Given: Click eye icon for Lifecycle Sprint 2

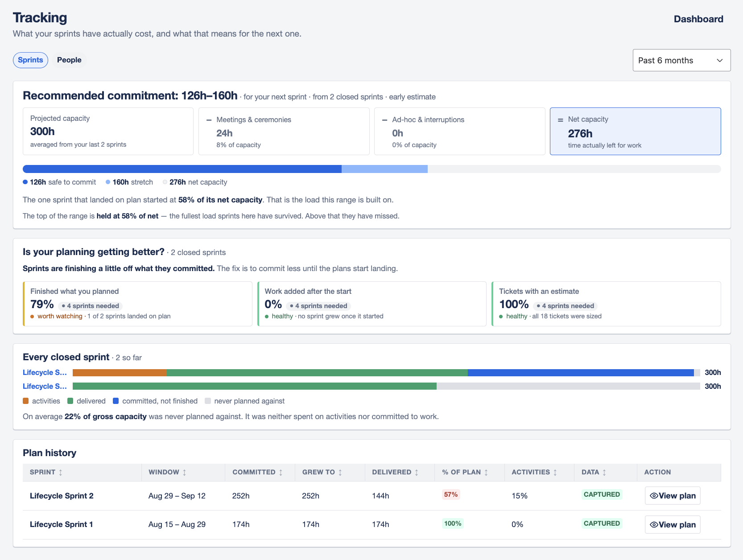Looking at the screenshot, I should (x=654, y=496).
